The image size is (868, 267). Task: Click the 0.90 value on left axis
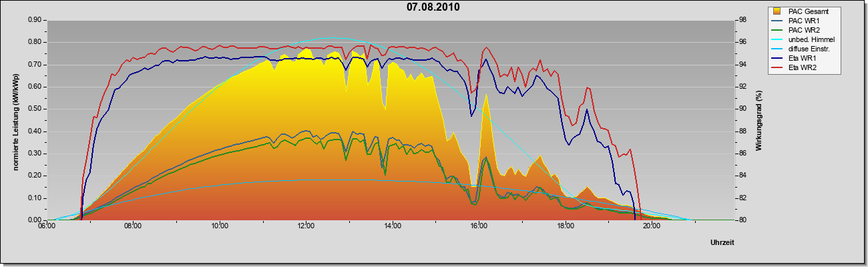[35, 20]
